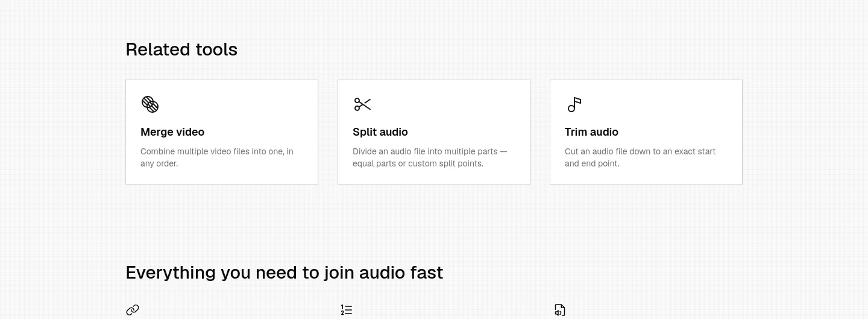Click the Trim audio music note icon
The image size is (868, 319).
(574, 104)
